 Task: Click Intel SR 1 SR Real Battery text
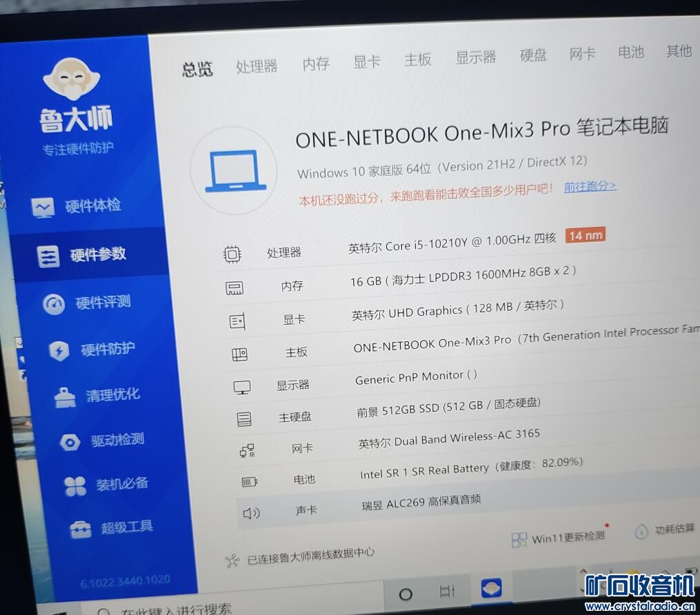coord(472,468)
